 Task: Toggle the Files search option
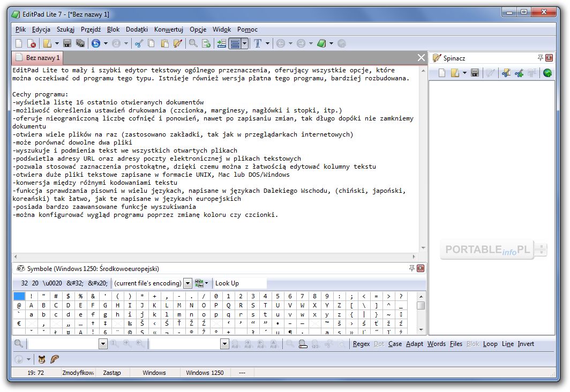pyautogui.click(x=456, y=344)
